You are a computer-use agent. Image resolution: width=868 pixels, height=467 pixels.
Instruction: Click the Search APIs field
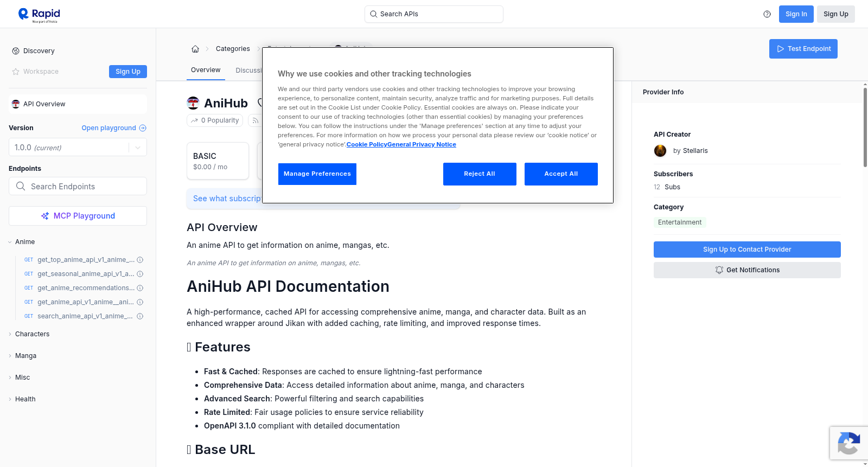point(434,14)
